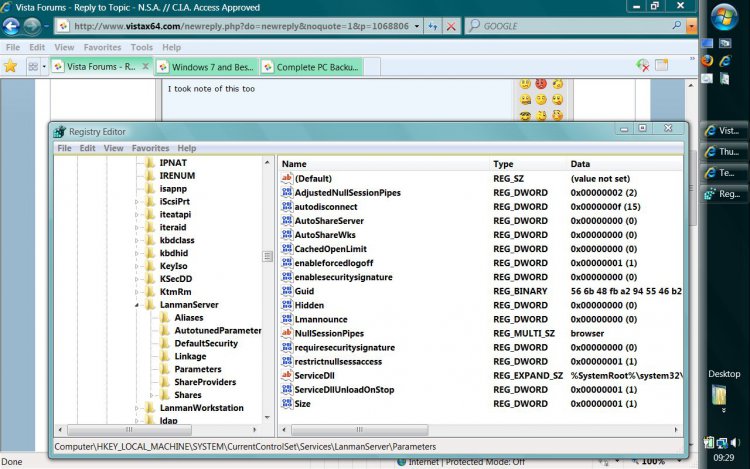Click the volume speaker tray icon
Image resolution: width=750 pixels, height=469 pixels.
[736, 443]
